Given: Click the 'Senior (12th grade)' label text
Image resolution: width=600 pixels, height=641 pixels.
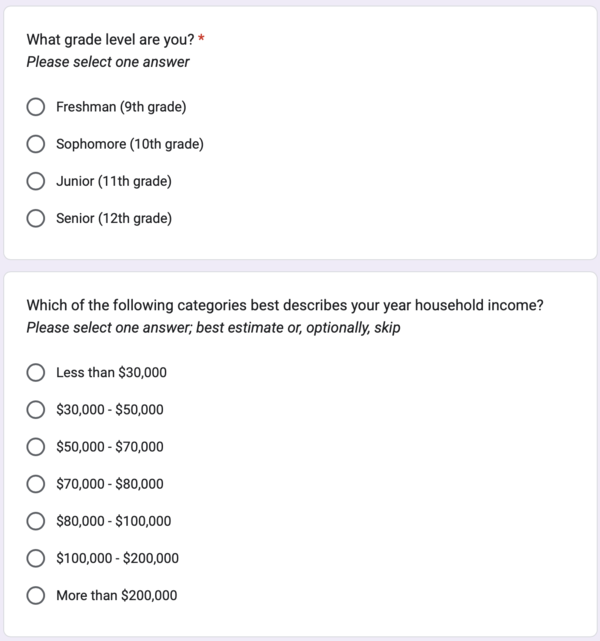Looking at the screenshot, I should [x=114, y=218].
